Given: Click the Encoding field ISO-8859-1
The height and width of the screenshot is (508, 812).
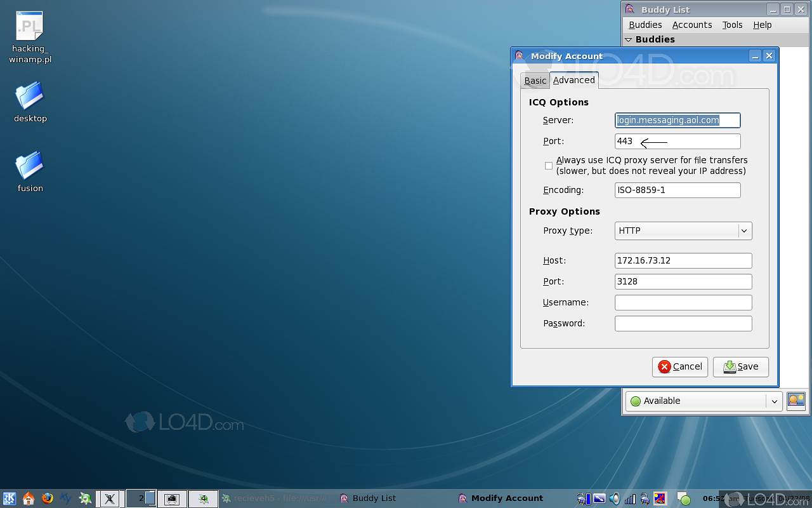Looking at the screenshot, I should pos(678,190).
